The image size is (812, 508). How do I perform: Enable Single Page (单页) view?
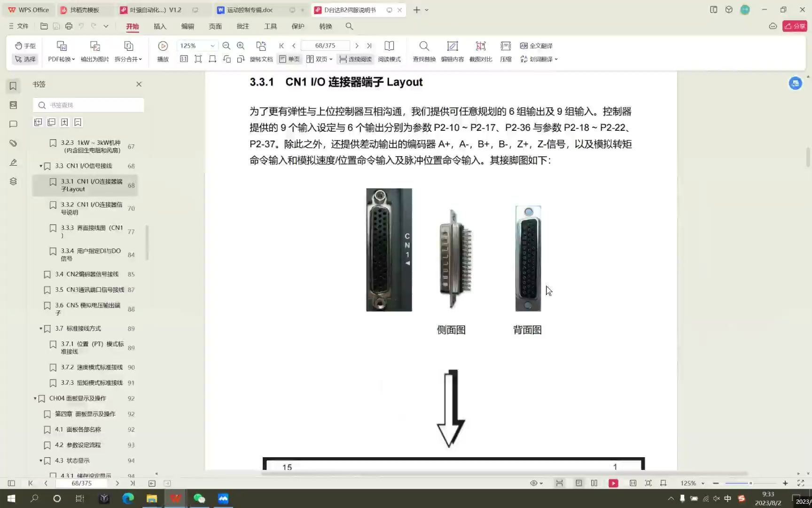[289, 59]
